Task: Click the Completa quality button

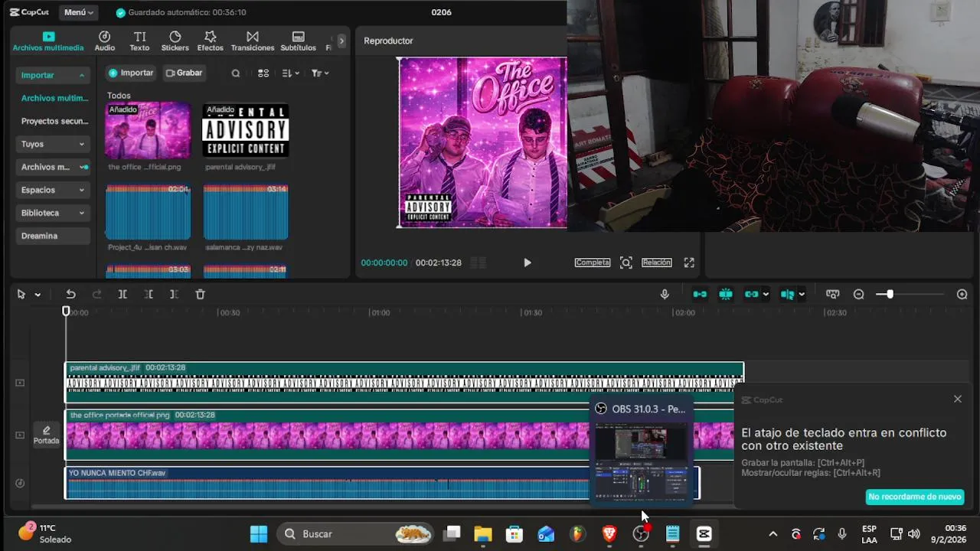Action: [x=593, y=262]
